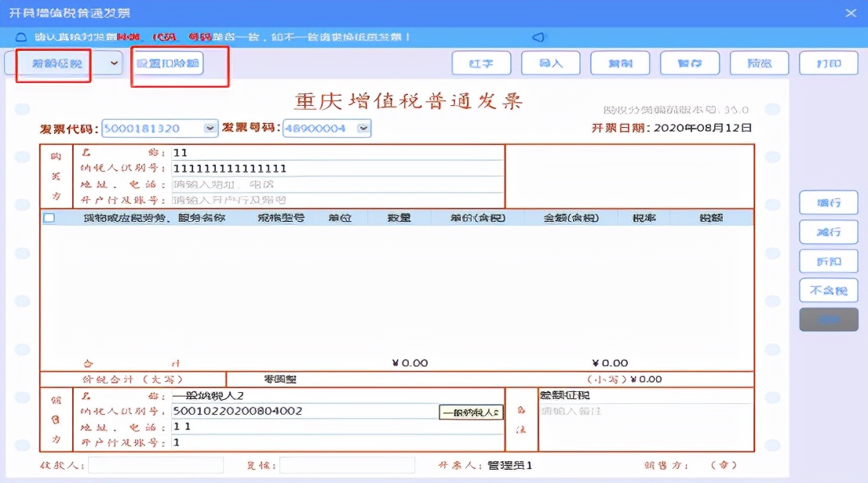
Task: Click the 红字 red-letter invoice icon
Action: point(481,64)
